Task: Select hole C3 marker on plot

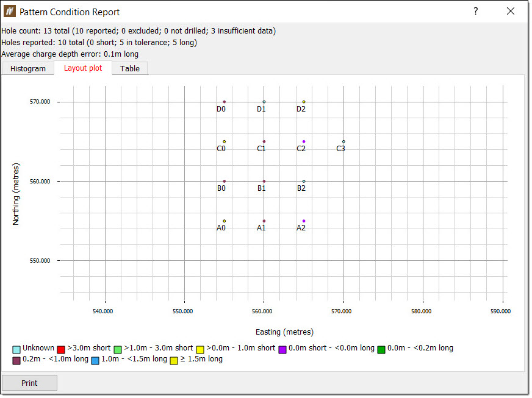Action: point(343,141)
